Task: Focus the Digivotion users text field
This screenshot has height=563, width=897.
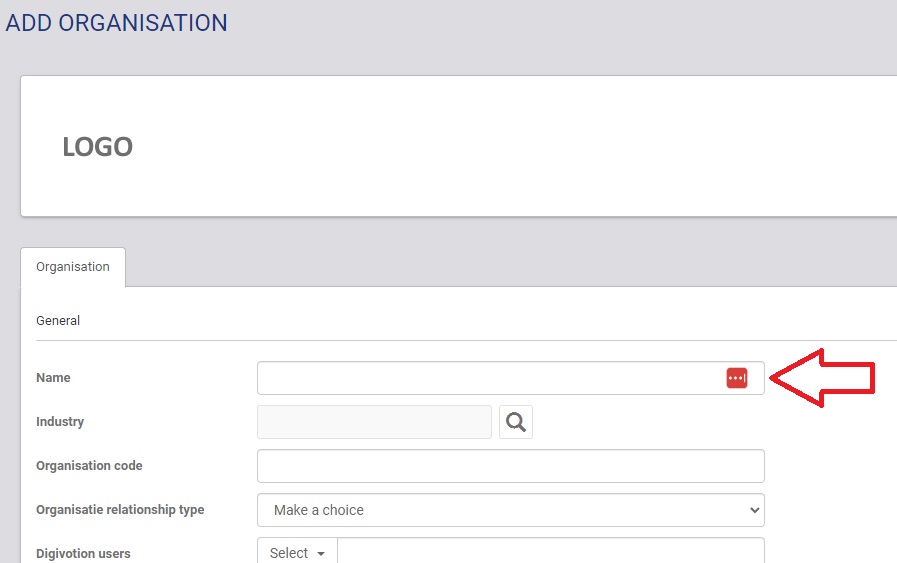Action: (x=550, y=553)
